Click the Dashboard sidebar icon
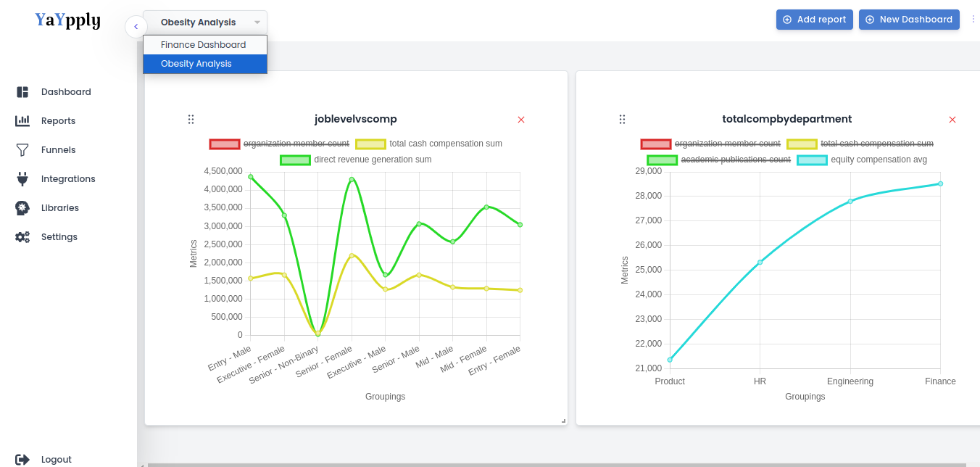The image size is (980, 467). coord(22,92)
